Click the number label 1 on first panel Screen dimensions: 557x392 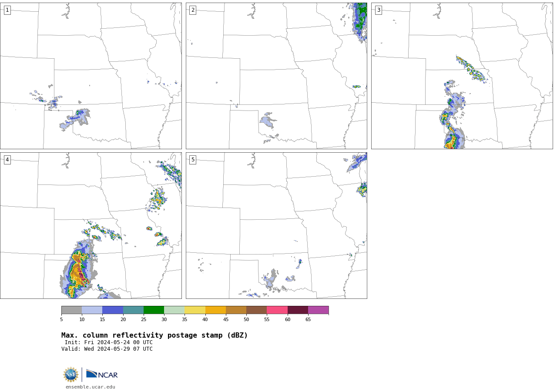pyautogui.click(x=7, y=10)
